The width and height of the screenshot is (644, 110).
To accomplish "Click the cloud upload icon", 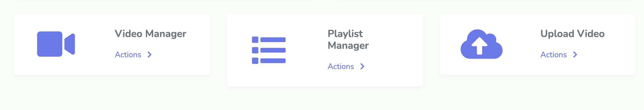I will (x=482, y=44).
